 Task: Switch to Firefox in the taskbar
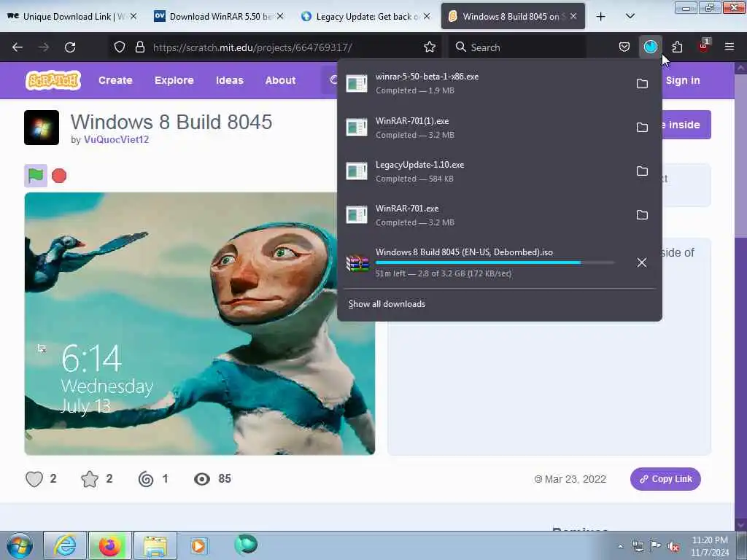(x=109, y=545)
